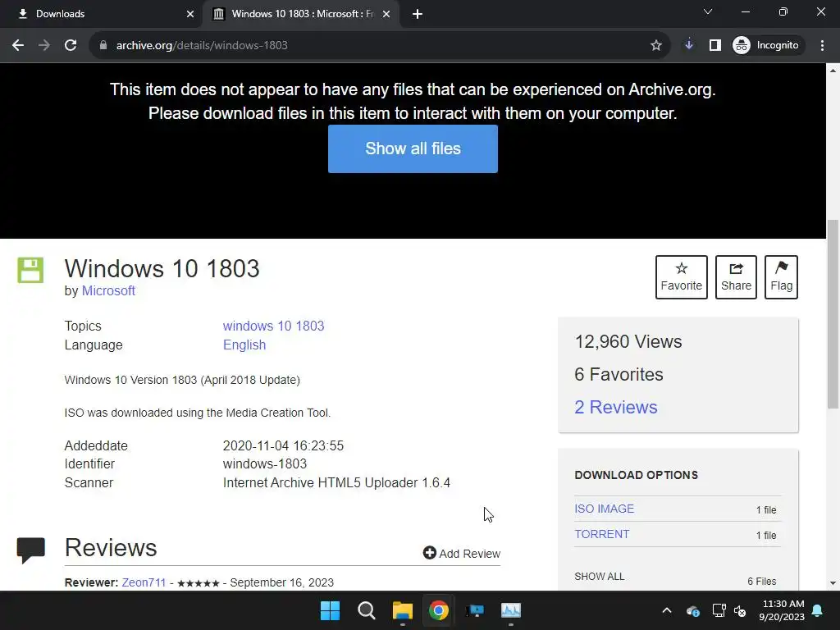Screen dimensions: 840x630
Task: Select the identifier value windows-1803
Action: tap(265, 464)
